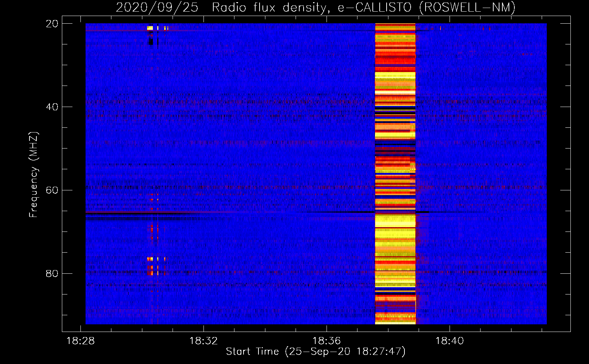Click the y-axis tick label '60'
Image resolution: width=589 pixels, height=364 pixels.
(52, 190)
